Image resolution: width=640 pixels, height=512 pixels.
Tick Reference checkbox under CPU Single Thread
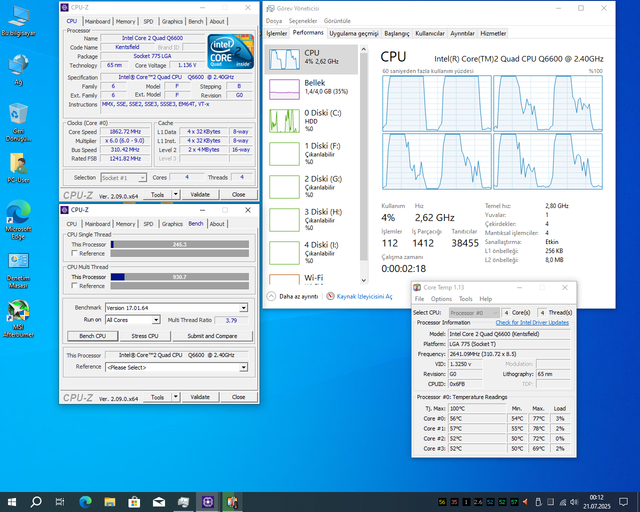tap(74, 253)
